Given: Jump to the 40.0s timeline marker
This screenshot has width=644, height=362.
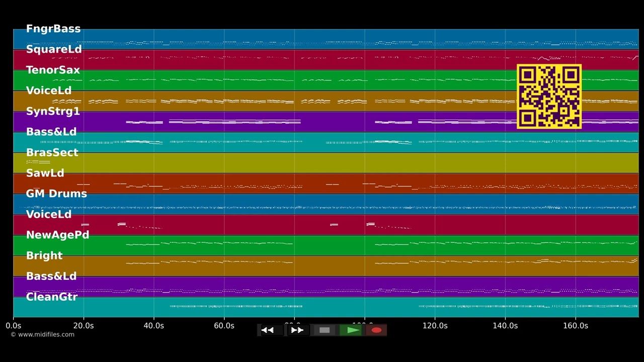Looking at the screenshot, I should [154, 326].
